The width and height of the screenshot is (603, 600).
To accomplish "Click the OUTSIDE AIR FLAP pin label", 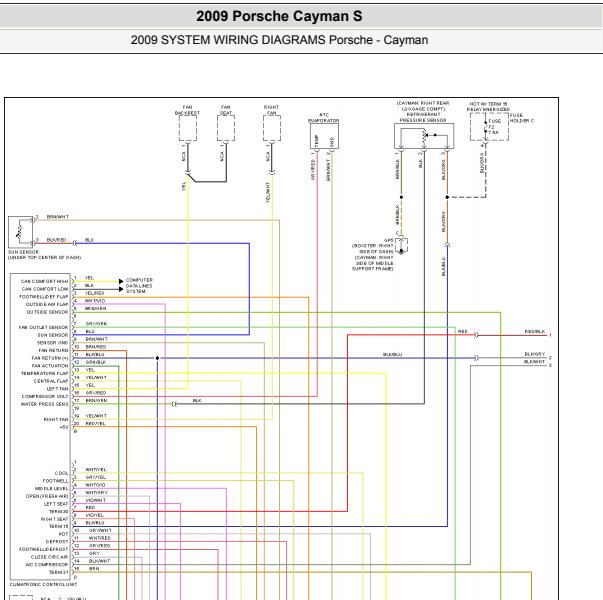I will (x=47, y=304).
